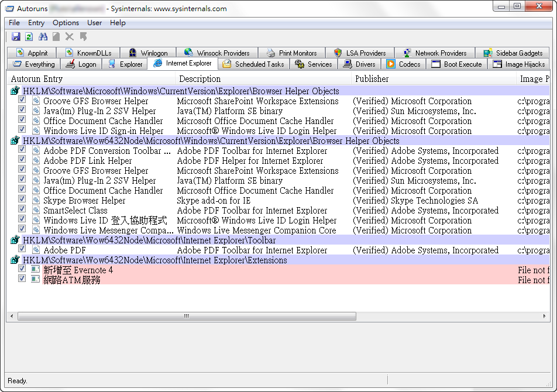Click the file icon beside Skype Browser Helper
The height and width of the screenshot is (392, 557).
(36, 200)
